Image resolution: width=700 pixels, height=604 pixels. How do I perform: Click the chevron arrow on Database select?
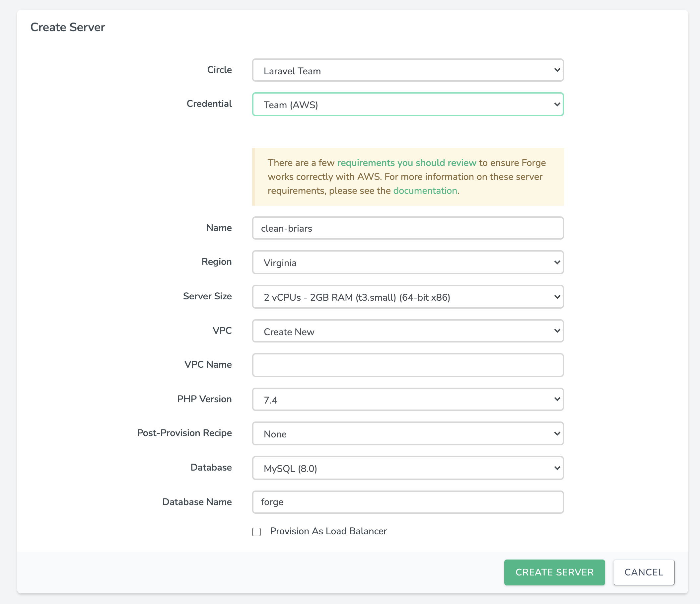tap(557, 468)
